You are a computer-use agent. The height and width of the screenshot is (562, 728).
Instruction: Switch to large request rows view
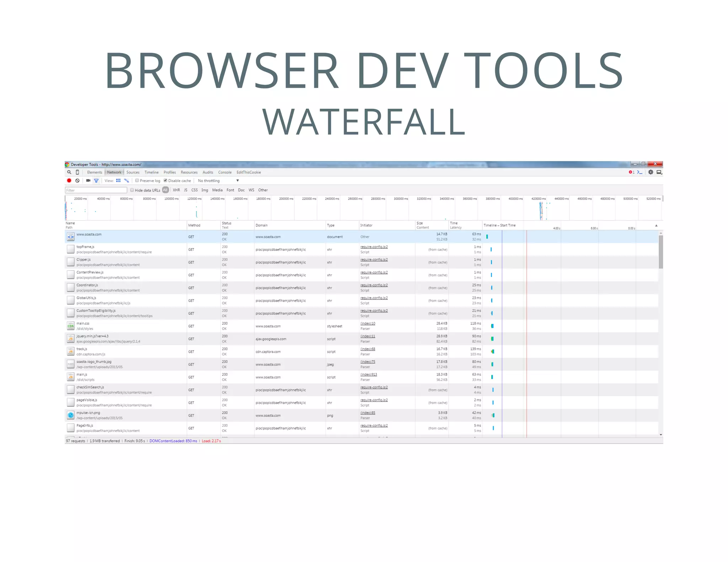tap(118, 180)
